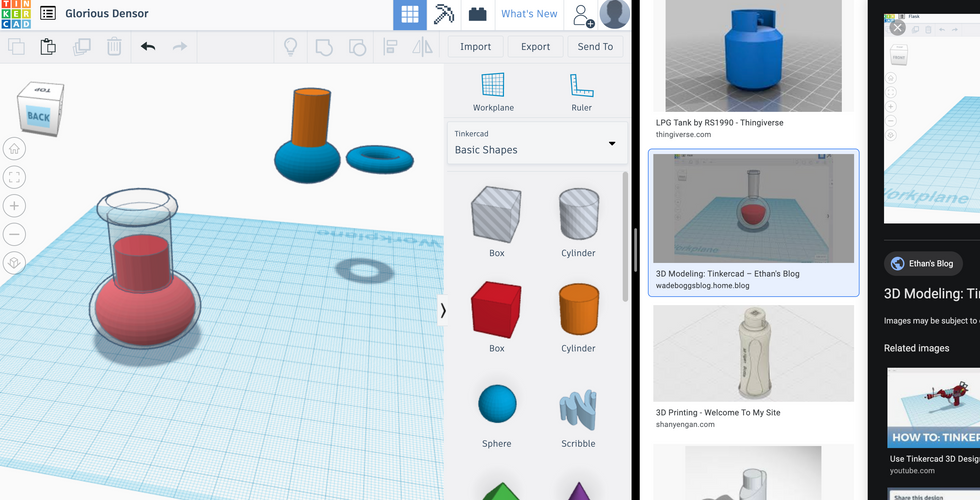Open the water bottle 3D Printing thumbnail
Image resolution: width=980 pixels, height=500 pixels.
(753, 353)
